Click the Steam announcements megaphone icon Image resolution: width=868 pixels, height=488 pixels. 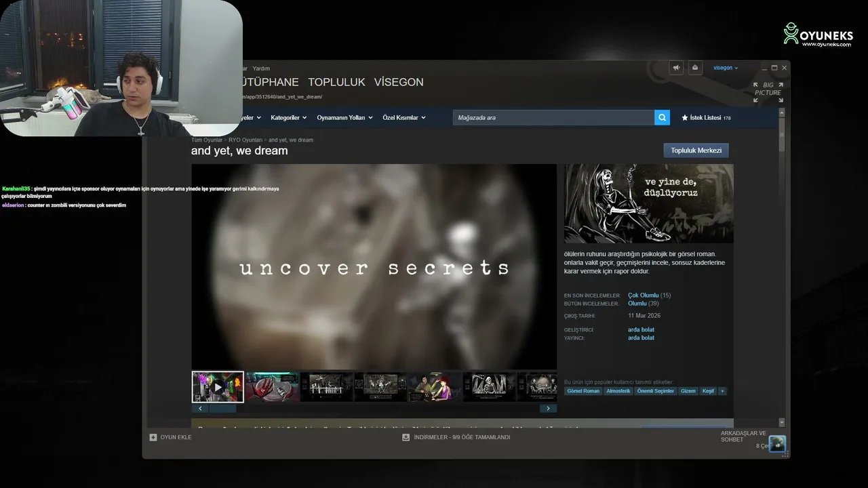click(x=676, y=68)
